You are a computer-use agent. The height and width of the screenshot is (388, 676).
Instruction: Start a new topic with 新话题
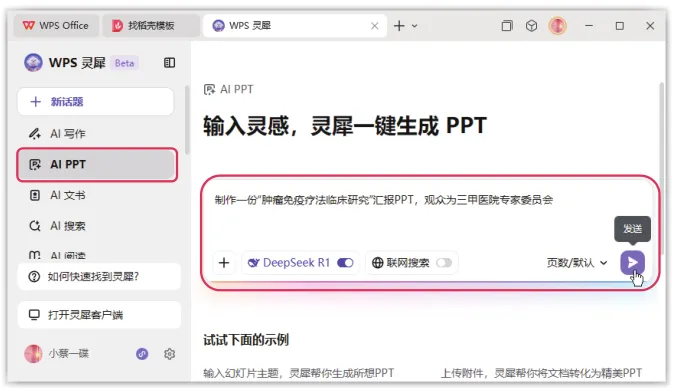(x=95, y=102)
